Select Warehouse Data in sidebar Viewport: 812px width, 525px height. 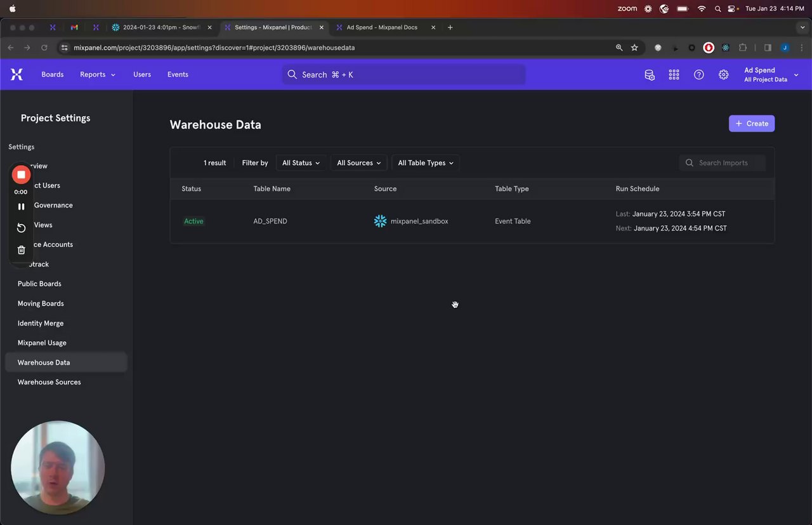click(66, 362)
